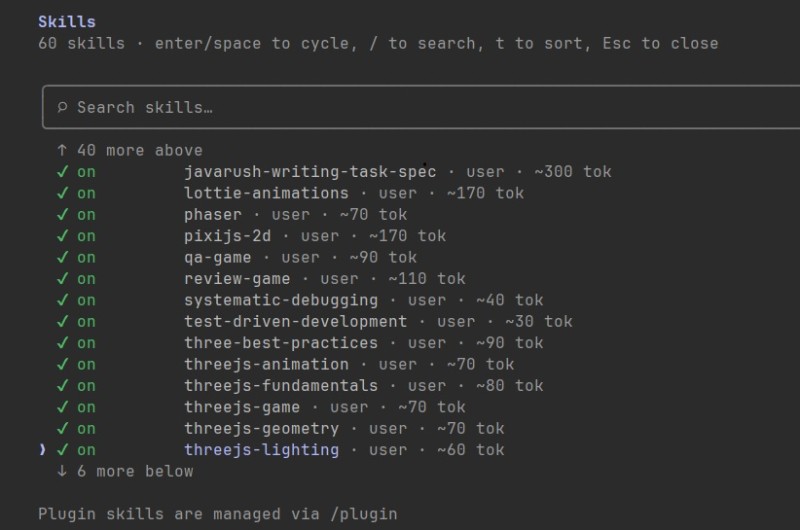Toggle the javarush-writing-task-spec skill checkmark
800x530 pixels.
point(62,172)
